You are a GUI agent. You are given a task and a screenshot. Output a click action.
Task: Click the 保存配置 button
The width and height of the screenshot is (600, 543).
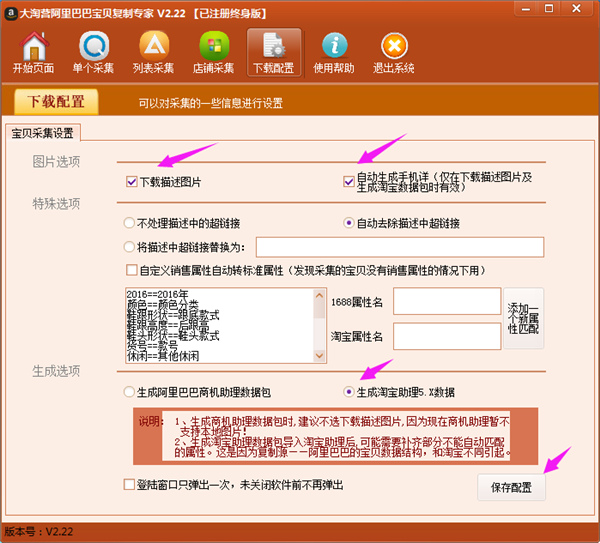[511, 487]
